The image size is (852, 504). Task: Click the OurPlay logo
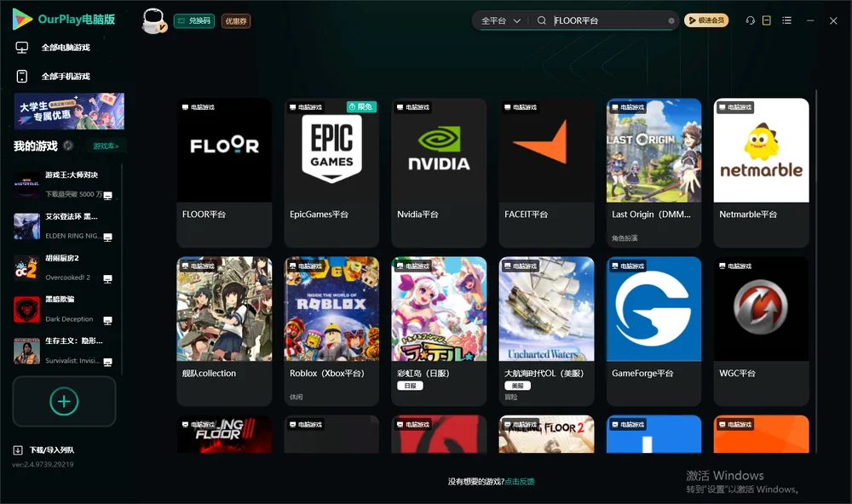click(x=64, y=20)
